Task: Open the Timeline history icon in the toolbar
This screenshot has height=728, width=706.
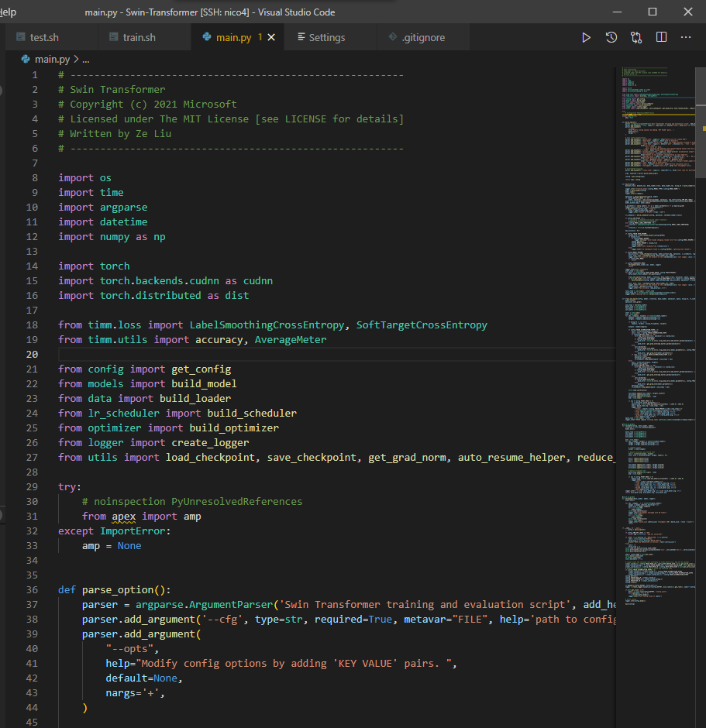Action: click(611, 36)
